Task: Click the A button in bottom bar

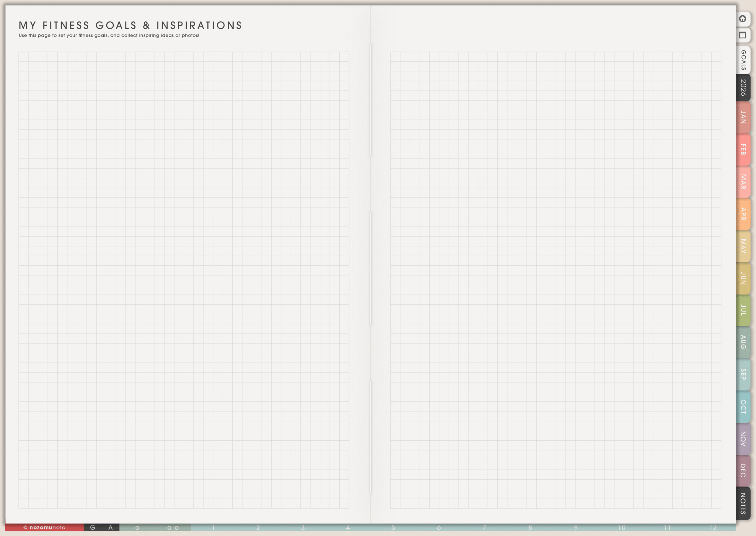Action: click(110, 527)
